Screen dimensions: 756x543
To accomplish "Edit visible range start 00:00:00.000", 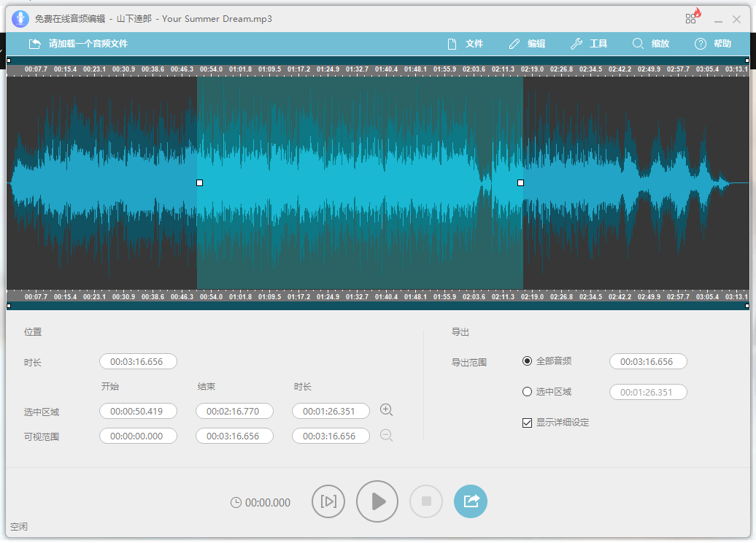I will click(x=138, y=436).
